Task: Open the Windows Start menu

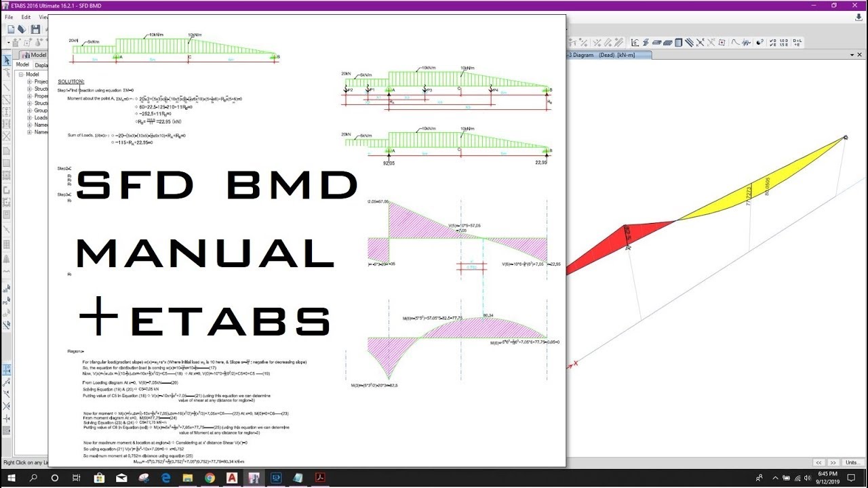Action: (x=11, y=478)
